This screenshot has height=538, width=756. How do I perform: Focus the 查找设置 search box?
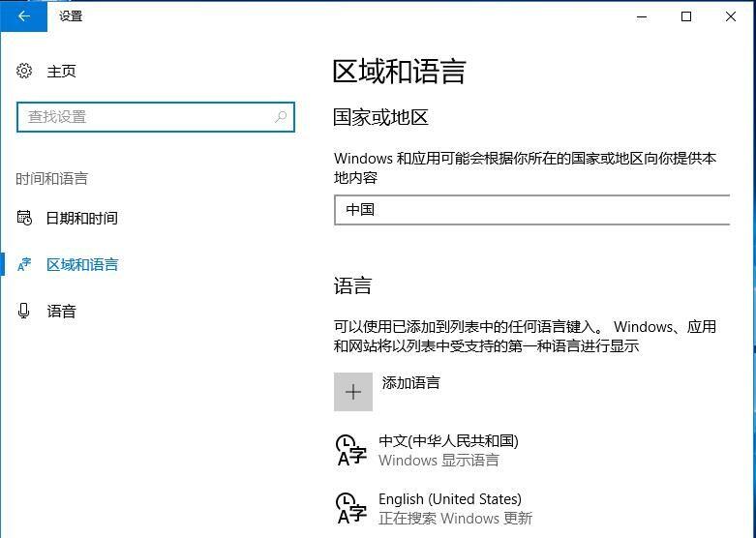tap(155, 117)
